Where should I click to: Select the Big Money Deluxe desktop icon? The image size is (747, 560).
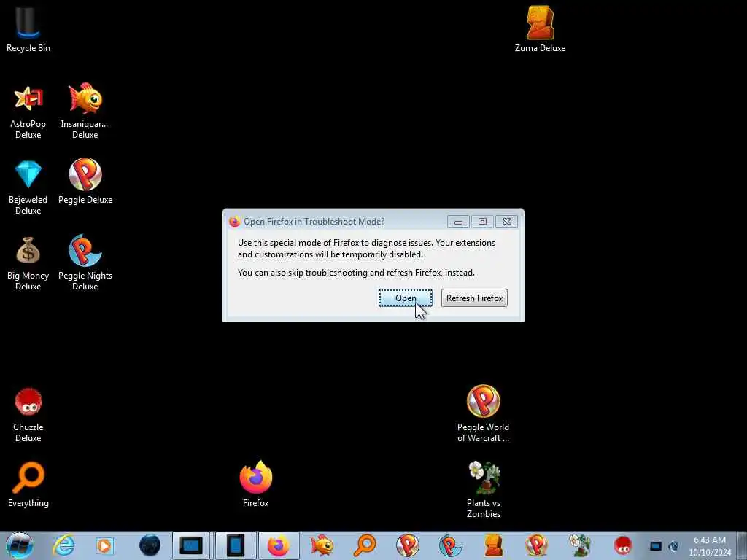point(28,263)
